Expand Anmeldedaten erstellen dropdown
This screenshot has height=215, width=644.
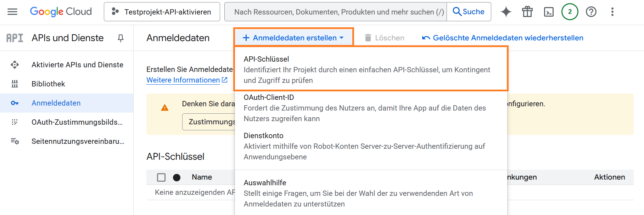293,38
